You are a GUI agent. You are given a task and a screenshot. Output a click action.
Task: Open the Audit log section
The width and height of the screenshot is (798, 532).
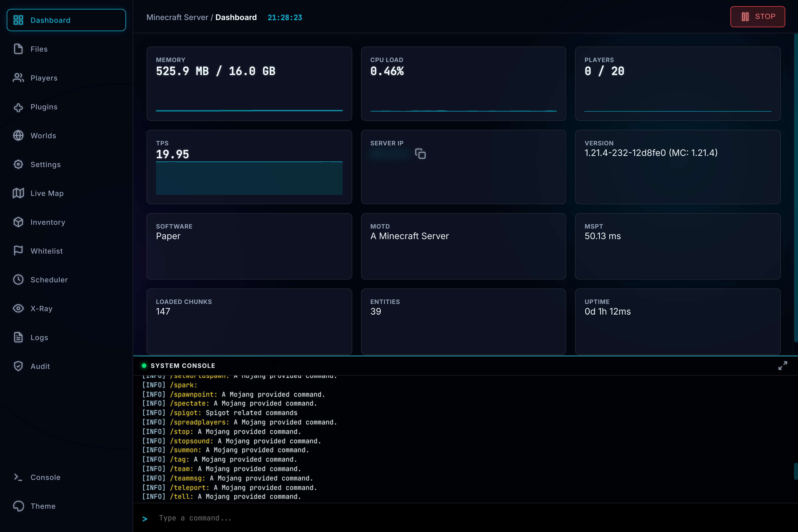40,366
